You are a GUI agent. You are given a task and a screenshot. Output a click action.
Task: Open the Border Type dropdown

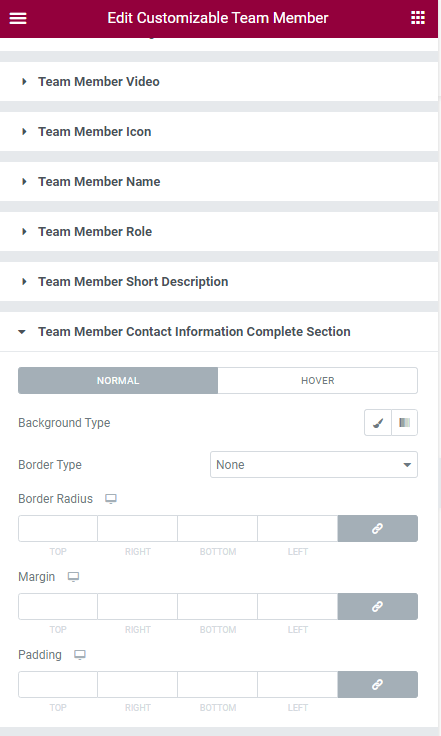point(314,465)
